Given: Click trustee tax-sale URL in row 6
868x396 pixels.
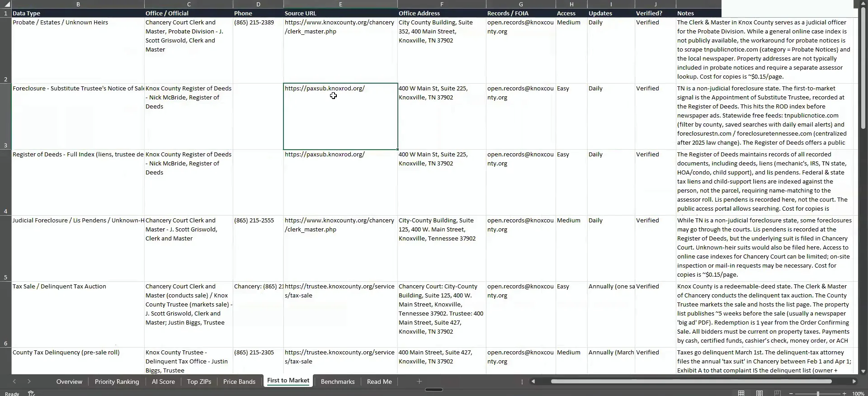Looking at the screenshot, I should point(340,291).
